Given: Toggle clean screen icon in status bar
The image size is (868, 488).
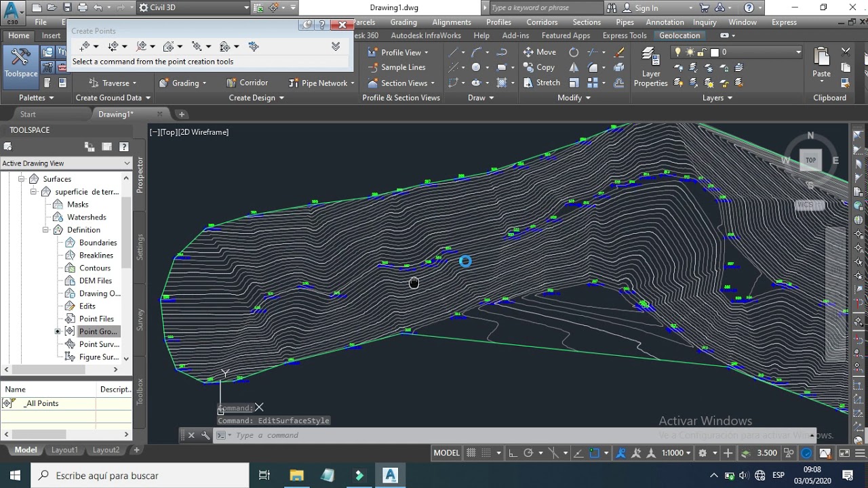Looking at the screenshot, I should tap(844, 453).
